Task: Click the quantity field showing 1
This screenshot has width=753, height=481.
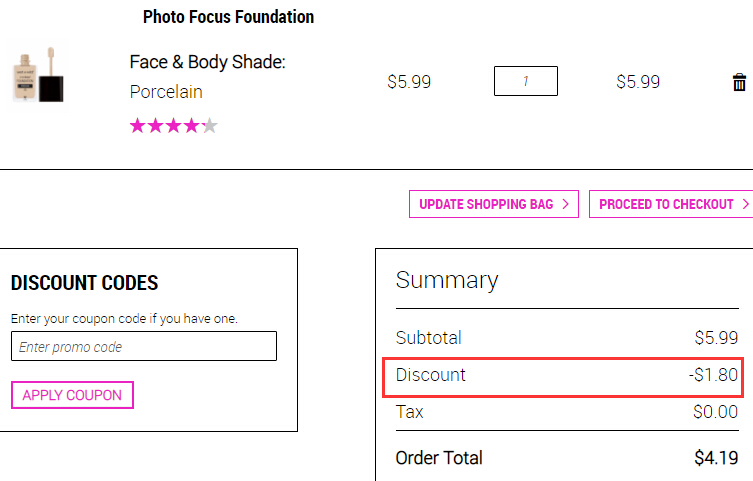Action: 526,81
